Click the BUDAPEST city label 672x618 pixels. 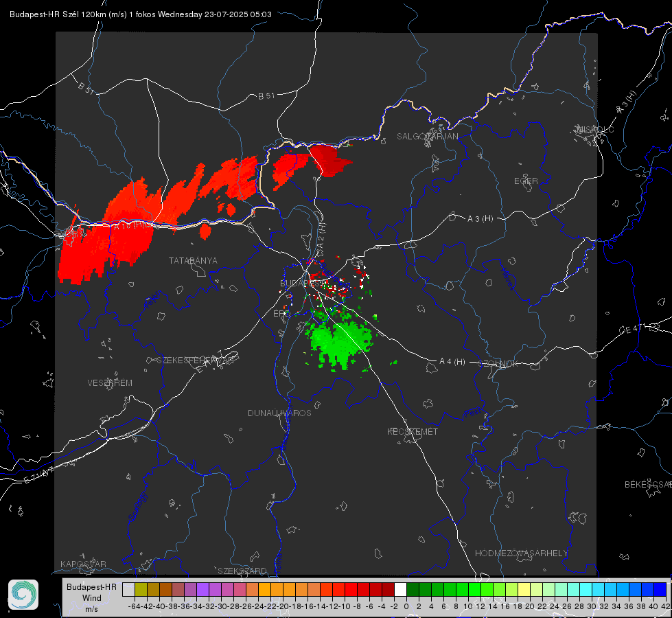[x=301, y=283]
